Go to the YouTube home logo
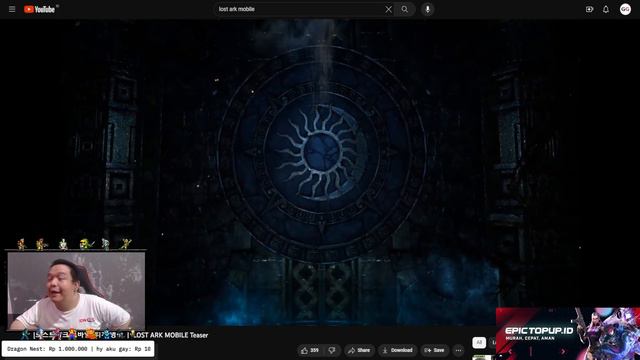This screenshot has height=360, width=640. (40, 9)
